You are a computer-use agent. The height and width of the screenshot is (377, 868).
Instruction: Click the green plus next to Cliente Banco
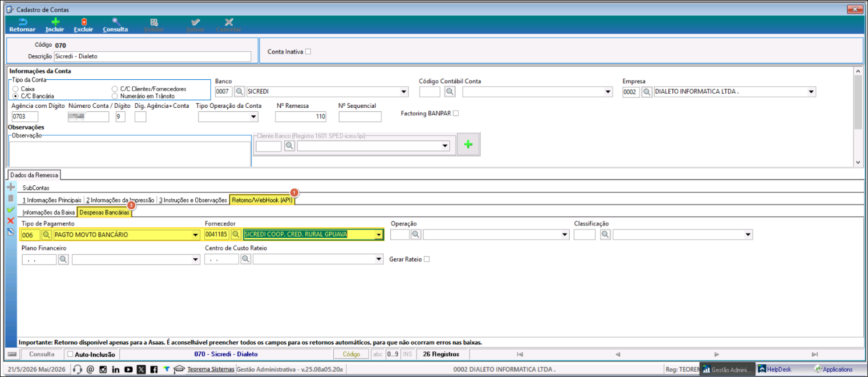click(x=468, y=145)
